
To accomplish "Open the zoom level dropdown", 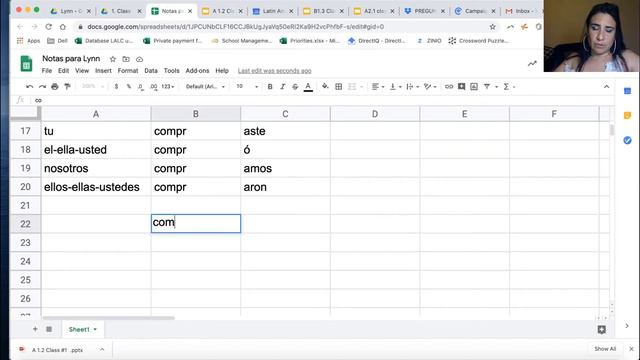I will (x=93, y=87).
